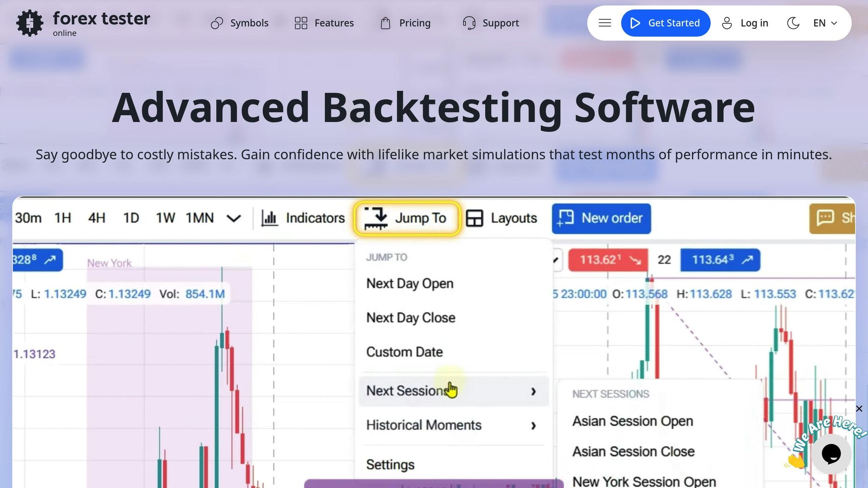Click the Indicators chart icon
868x488 pixels.
pos(270,218)
